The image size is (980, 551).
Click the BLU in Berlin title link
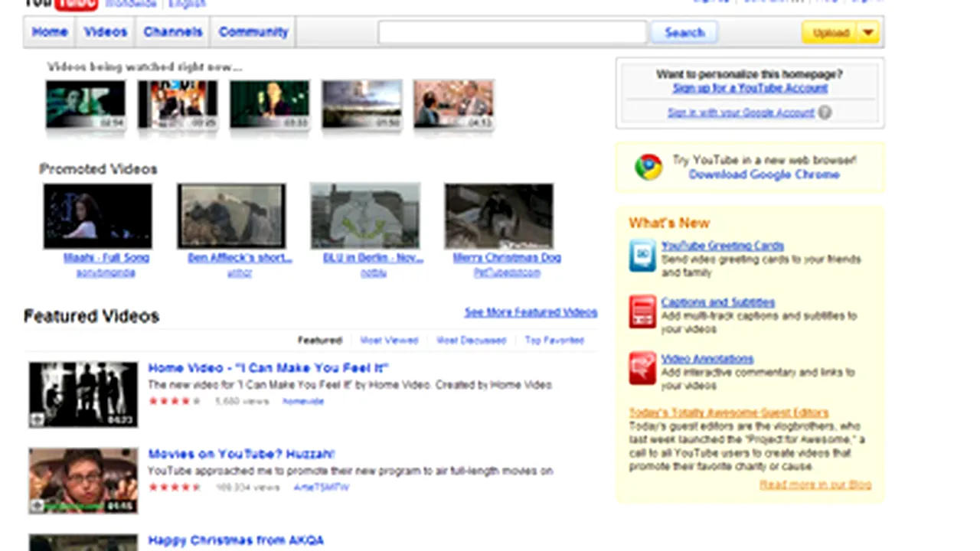[x=374, y=258]
